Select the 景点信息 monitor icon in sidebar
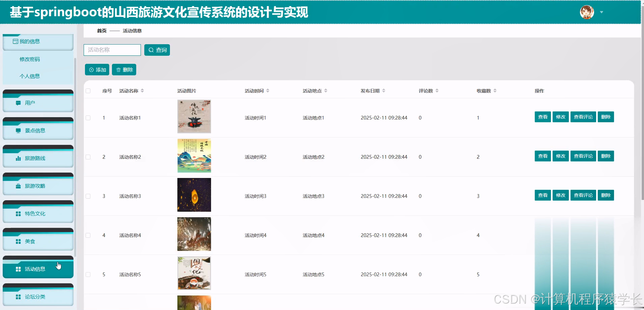The width and height of the screenshot is (644, 310). [18, 130]
